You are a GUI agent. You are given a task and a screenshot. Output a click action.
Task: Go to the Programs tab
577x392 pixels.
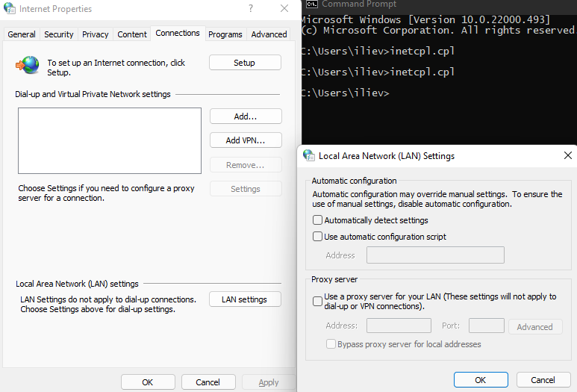tap(225, 34)
